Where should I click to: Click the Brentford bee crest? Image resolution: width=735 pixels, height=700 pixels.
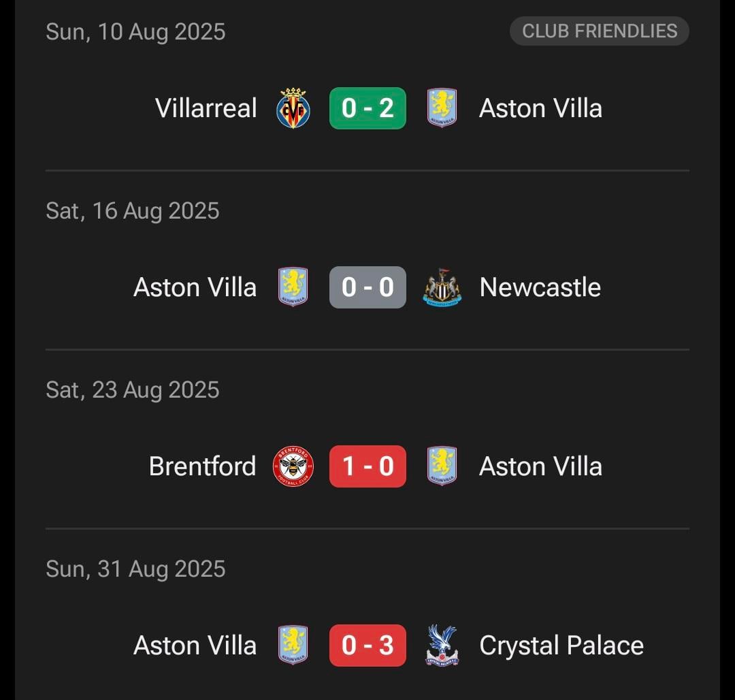293,466
